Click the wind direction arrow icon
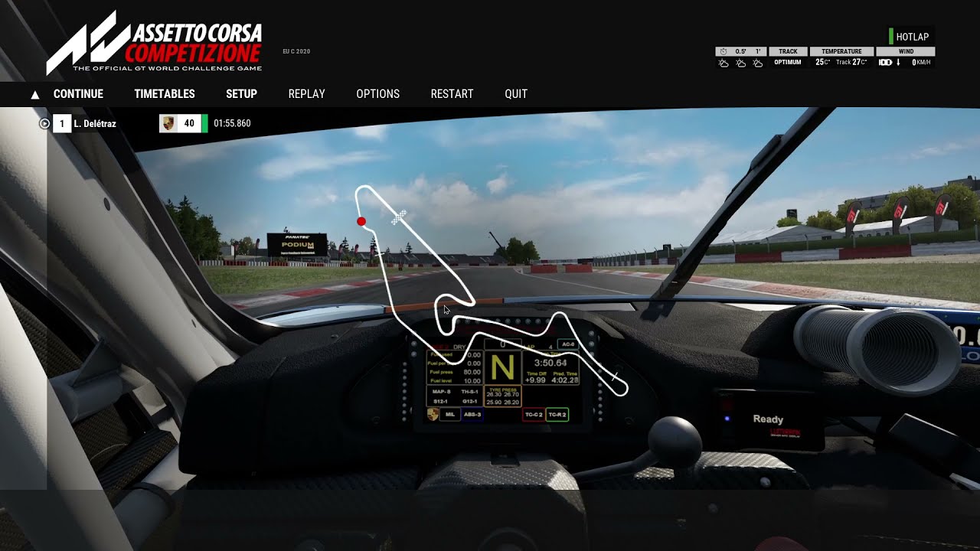 point(898,63)
